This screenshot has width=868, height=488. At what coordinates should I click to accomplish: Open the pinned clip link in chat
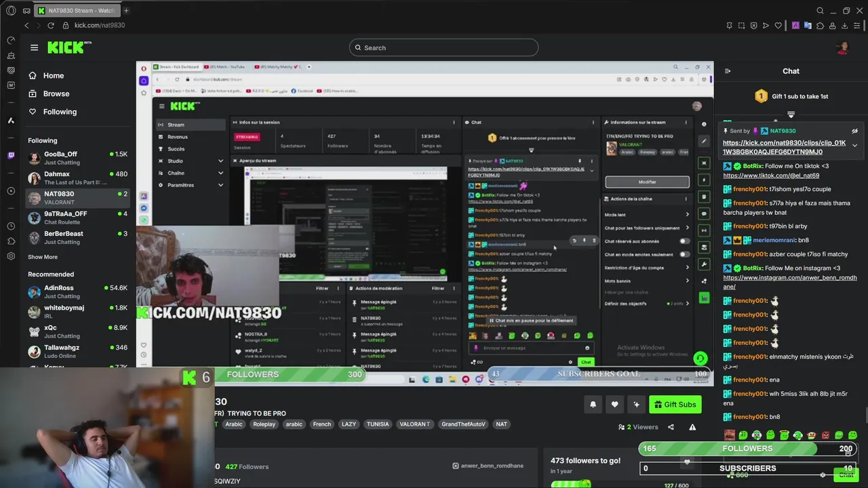784,147
